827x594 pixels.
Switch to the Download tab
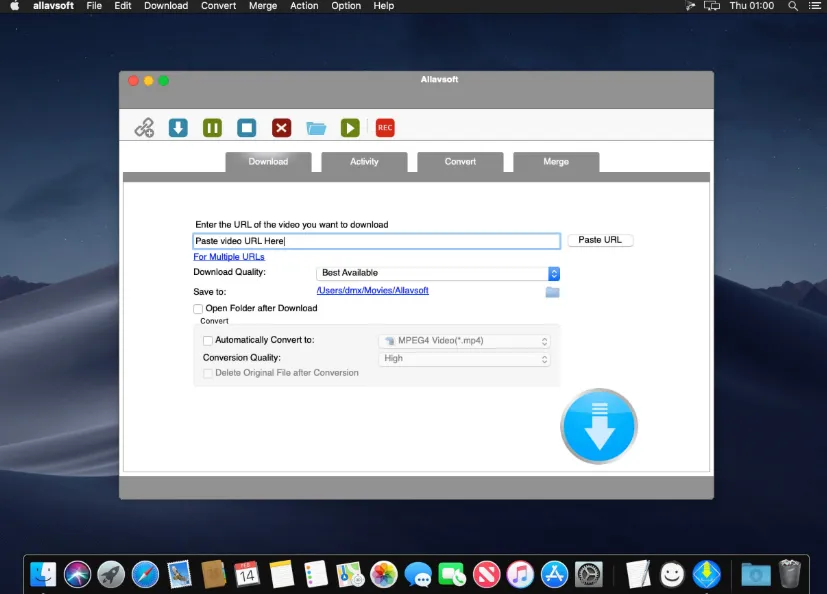[x=268, y=162]
